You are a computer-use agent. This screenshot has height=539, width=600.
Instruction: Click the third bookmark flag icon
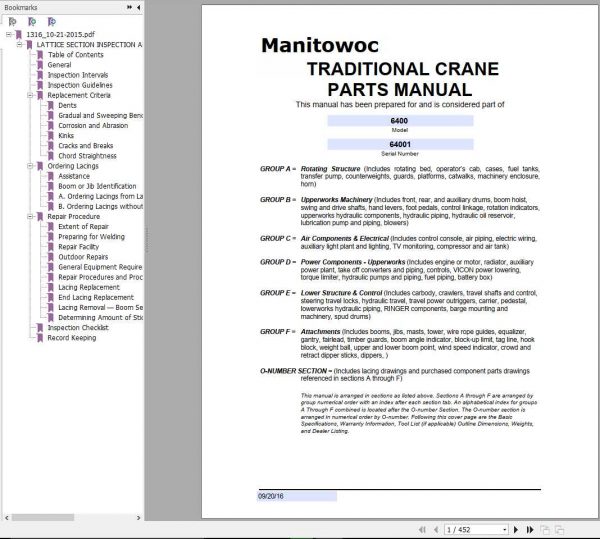tap(52, 22)
